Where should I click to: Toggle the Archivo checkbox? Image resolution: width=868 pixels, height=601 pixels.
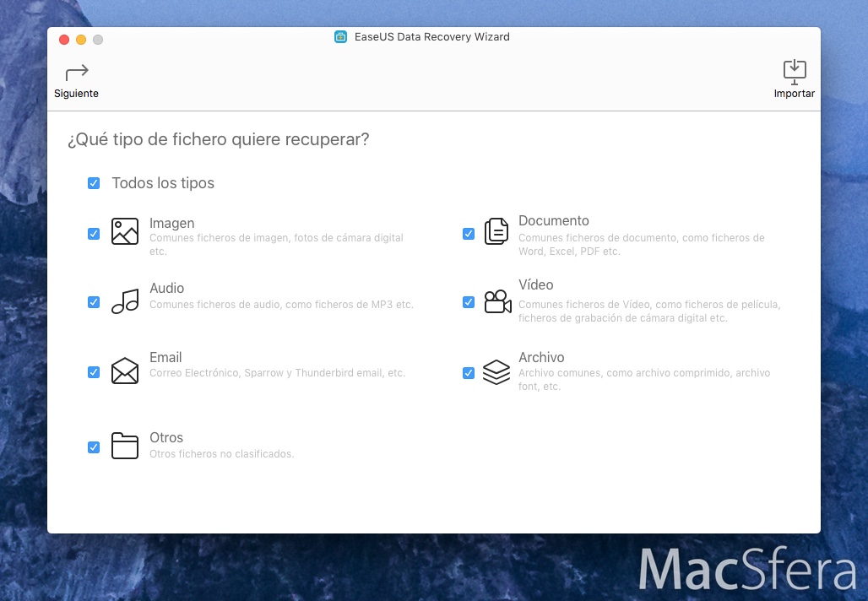(469, 373)
